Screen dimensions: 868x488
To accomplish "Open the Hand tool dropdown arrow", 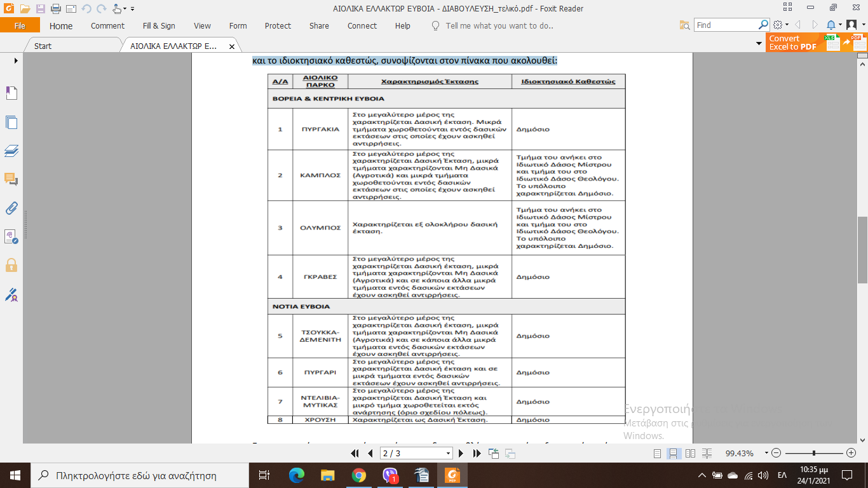I will [x=125, y=10].
